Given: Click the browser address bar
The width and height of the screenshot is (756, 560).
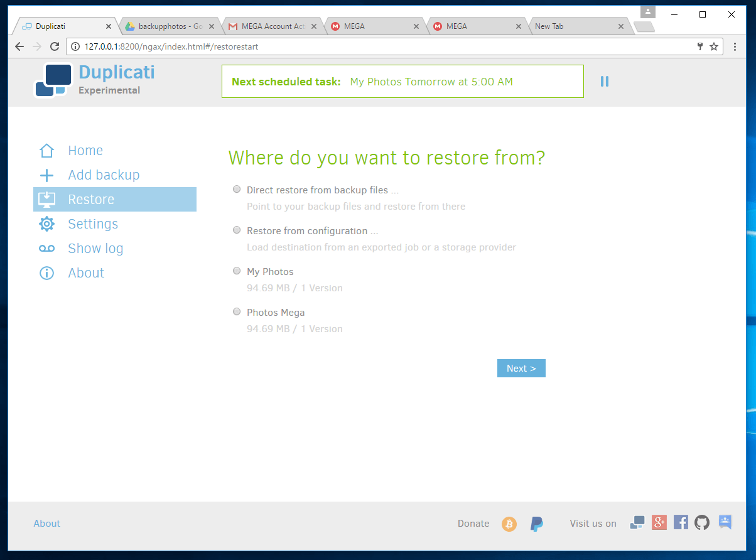Looking at the screenshot, I should [x=377, y=46].
